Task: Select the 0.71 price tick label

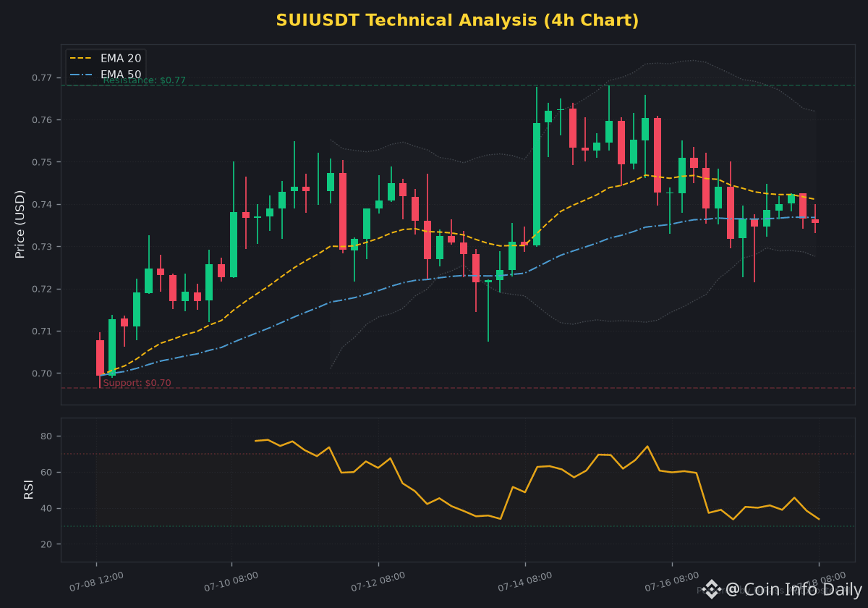Action: 42,332
